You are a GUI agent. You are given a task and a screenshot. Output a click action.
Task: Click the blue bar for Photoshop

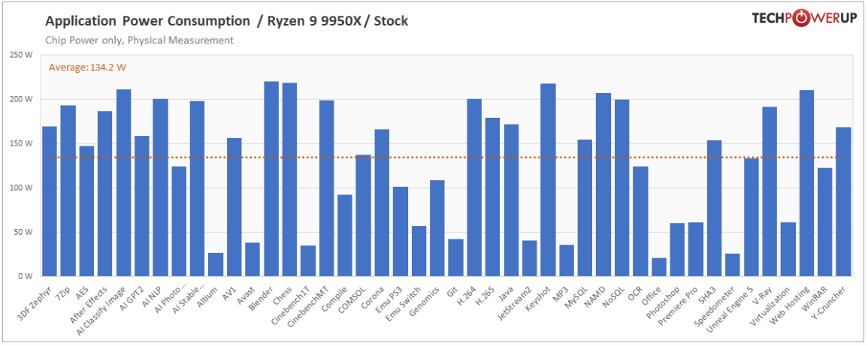(x=678, y=249)
